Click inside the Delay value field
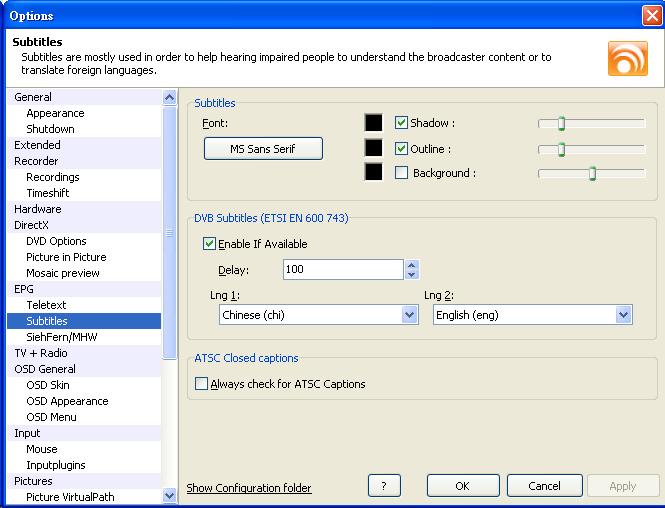Image resolution: width=665 pixels, height=508 pixels. tap(343, 269)
